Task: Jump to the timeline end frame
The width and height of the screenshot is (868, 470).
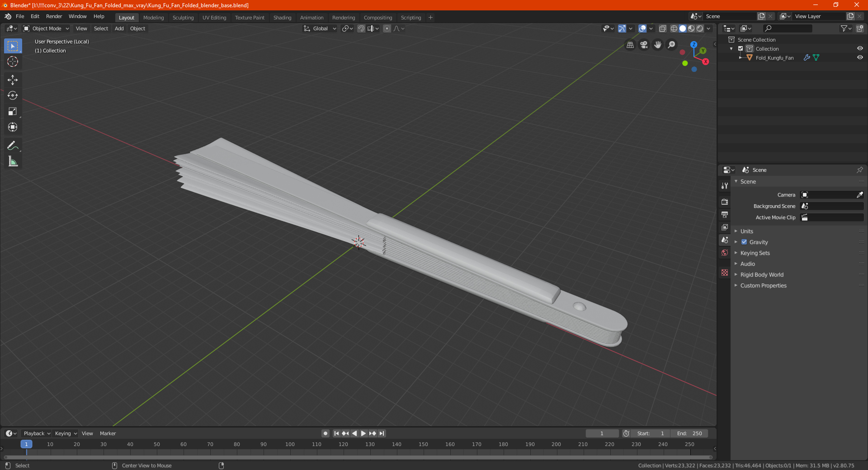Action: (x=382, y=433)
